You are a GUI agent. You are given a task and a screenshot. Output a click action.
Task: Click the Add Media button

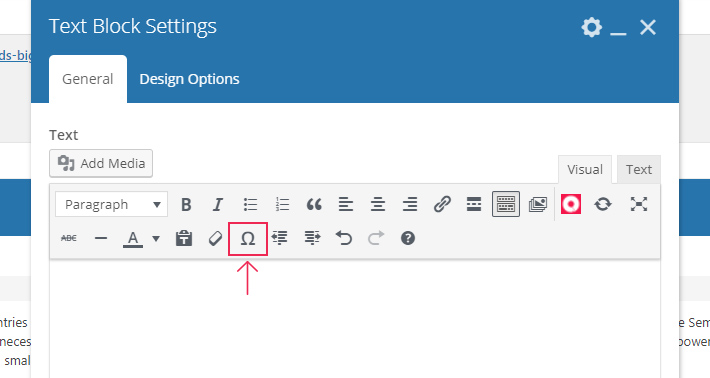[101, 163]
